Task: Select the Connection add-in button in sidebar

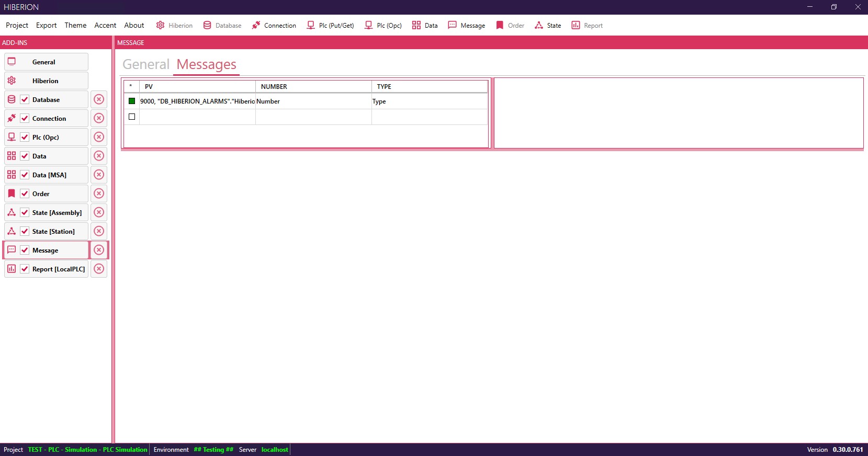Action: [46, 118]
